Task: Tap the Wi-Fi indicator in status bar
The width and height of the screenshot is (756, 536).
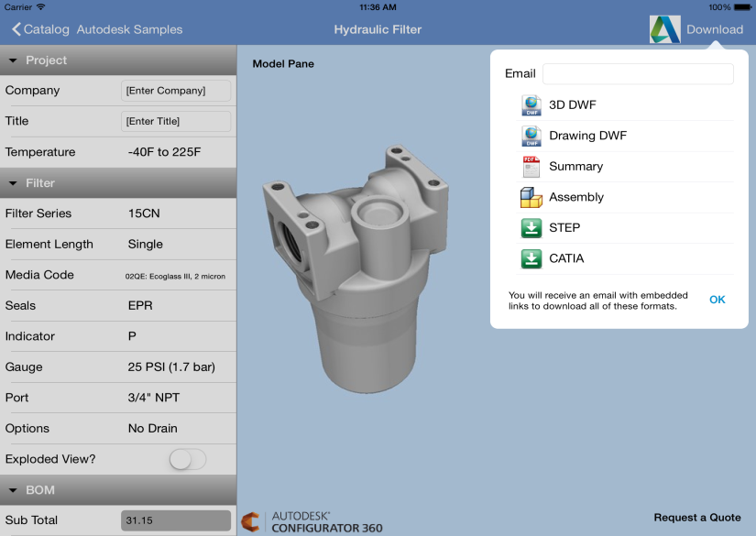Action: click(x=41, y=6)
